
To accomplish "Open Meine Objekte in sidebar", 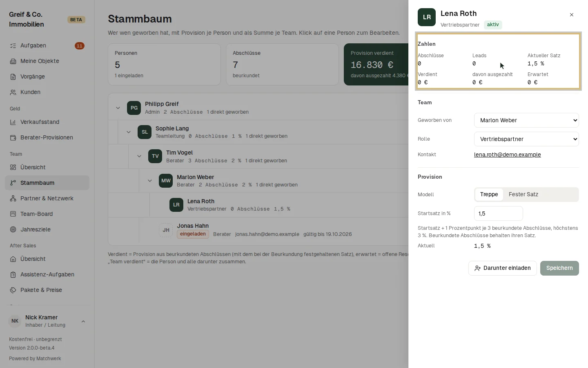I will (x=47, y=61).
